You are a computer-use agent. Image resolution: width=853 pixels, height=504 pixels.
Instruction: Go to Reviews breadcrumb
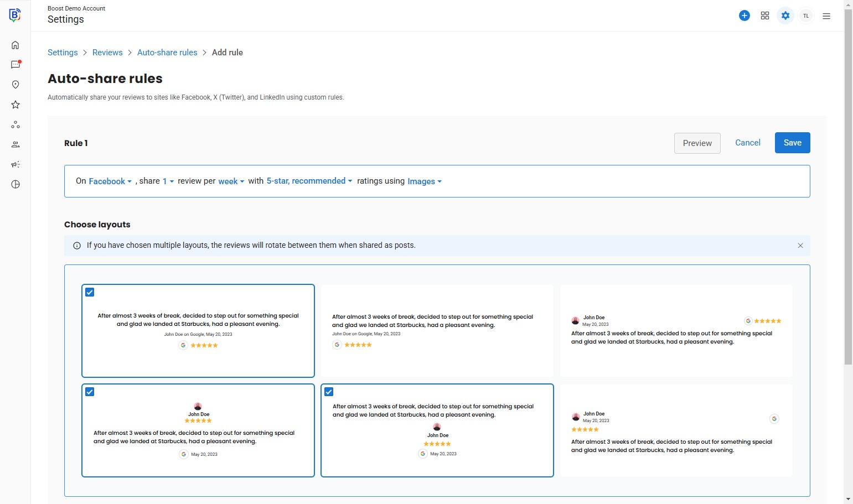107,53
